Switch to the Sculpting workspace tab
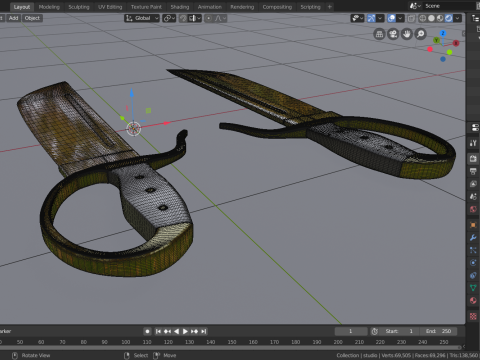The height and width of the screenshot is (360, 480). 79,7
